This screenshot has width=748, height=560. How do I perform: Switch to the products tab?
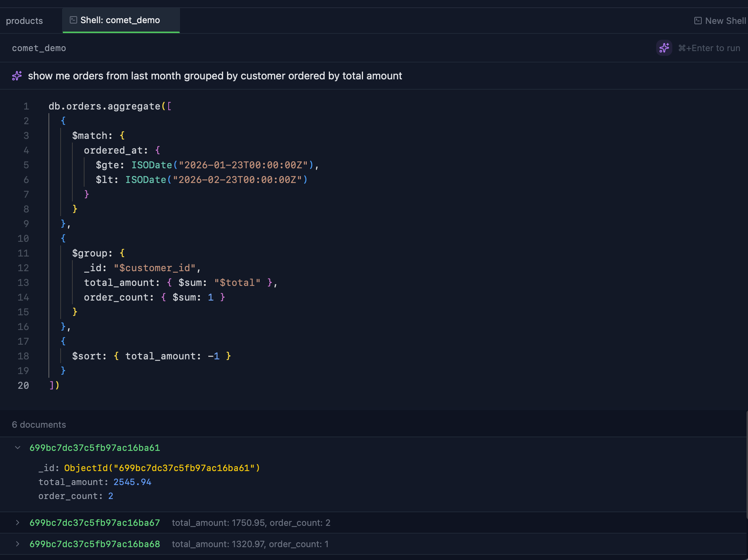24,21
